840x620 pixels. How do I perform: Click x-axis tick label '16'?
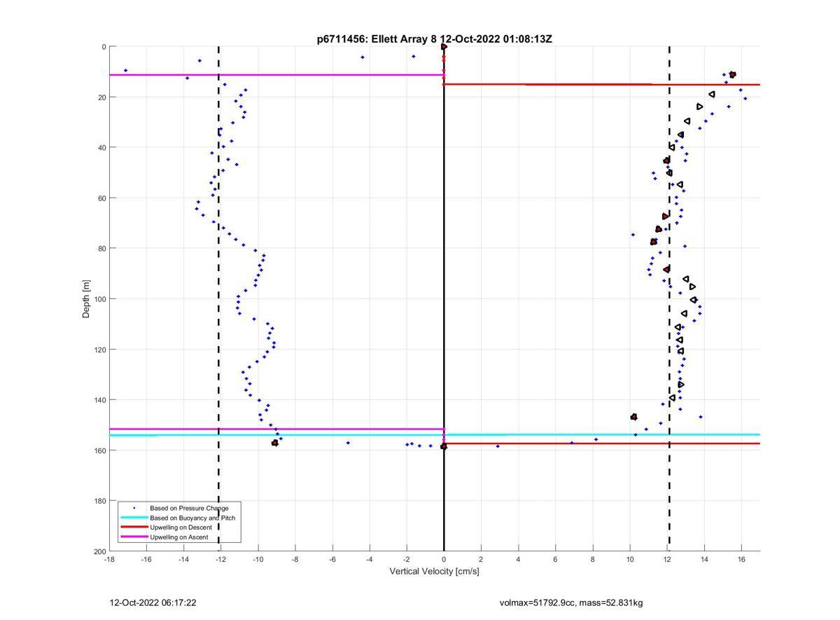[741, 559]
